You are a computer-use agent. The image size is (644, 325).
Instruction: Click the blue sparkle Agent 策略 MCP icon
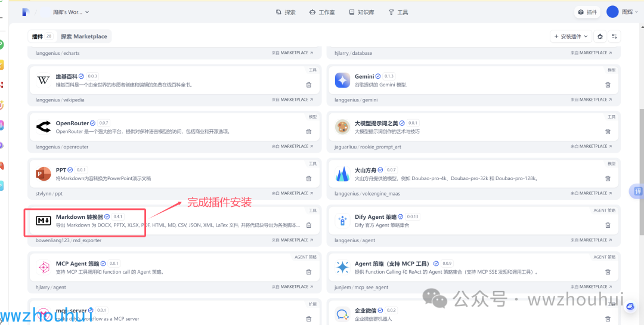click(342, 268)
